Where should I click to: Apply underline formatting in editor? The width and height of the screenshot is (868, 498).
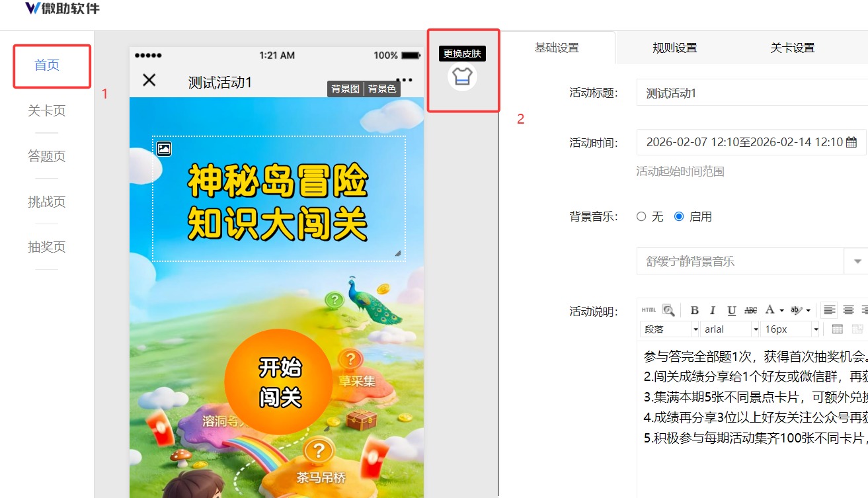(731, 310)
